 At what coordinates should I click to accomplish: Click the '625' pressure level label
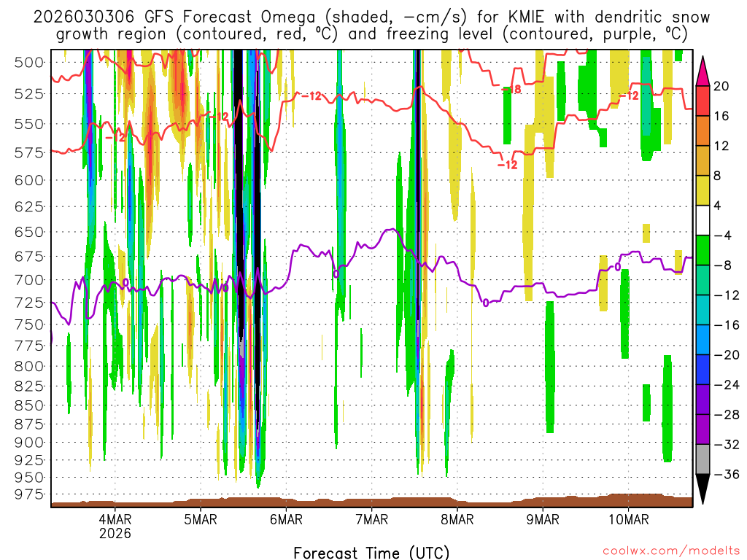(29, 206)
